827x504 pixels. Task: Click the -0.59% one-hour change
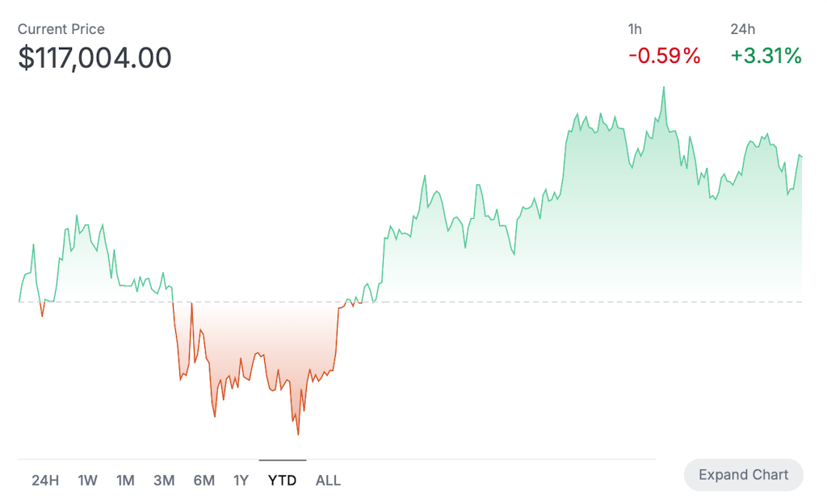coord(664,56)
